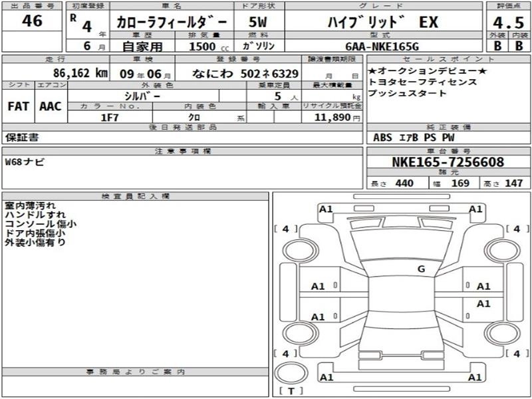Select fuel type ガソリン

click(x=259, y=46)
